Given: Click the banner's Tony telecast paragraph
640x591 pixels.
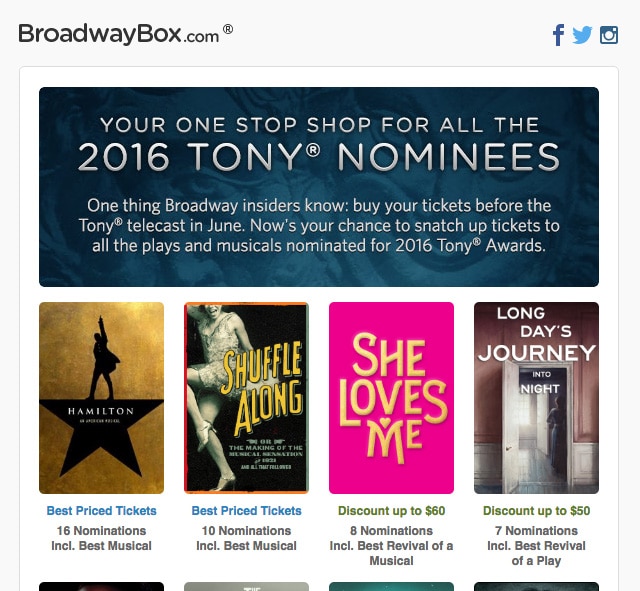Looking at the screenshot, I should [x=319, y=225].
